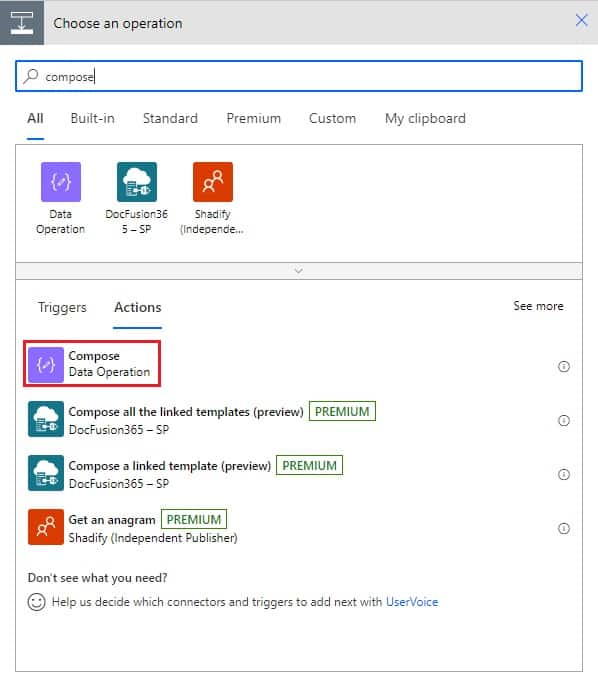Click the PREMIUM badge beside Get an anagram

point(194,519)
